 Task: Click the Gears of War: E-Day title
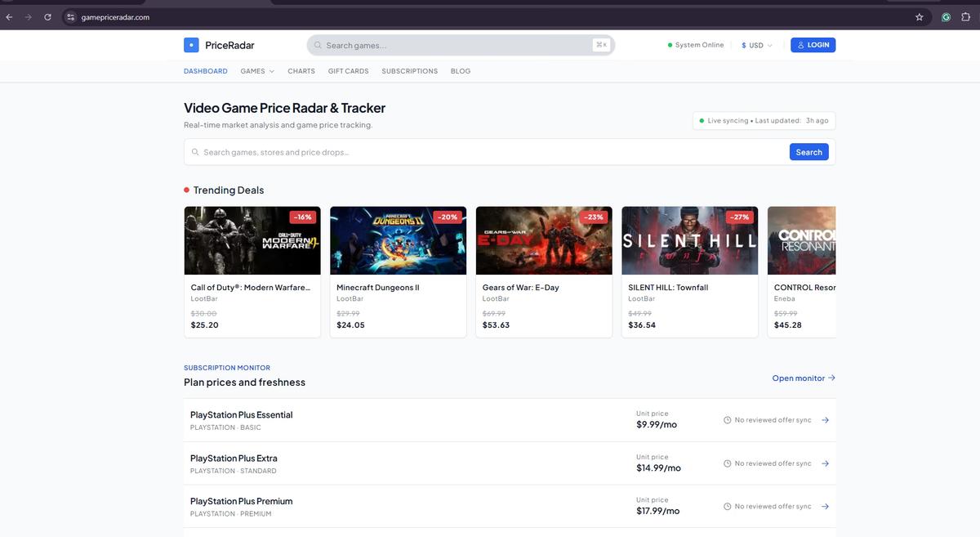tap(521, 288)
